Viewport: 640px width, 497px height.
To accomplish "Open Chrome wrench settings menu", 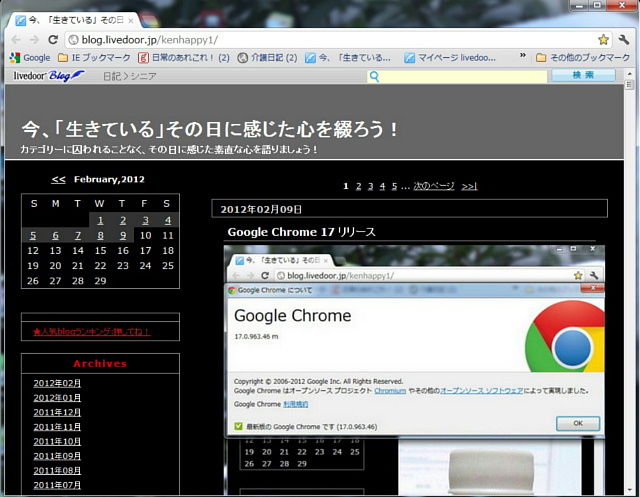I will (x=624, y=40).
